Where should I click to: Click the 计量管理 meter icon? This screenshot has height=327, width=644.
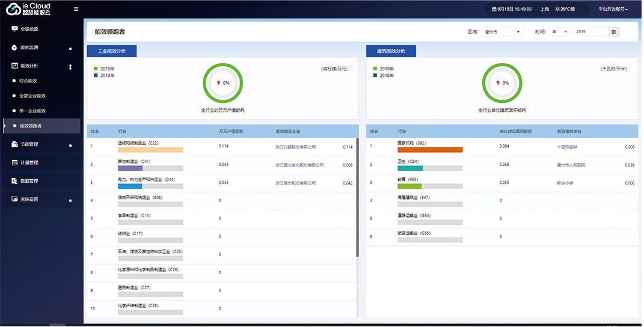pyautogui.click(x=15, y=162)
